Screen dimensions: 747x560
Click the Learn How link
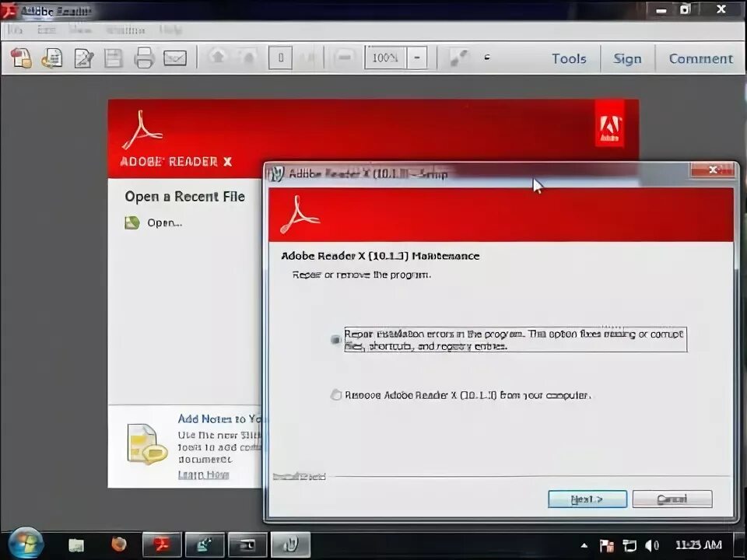pyautogui.click(x=203, y=474)
